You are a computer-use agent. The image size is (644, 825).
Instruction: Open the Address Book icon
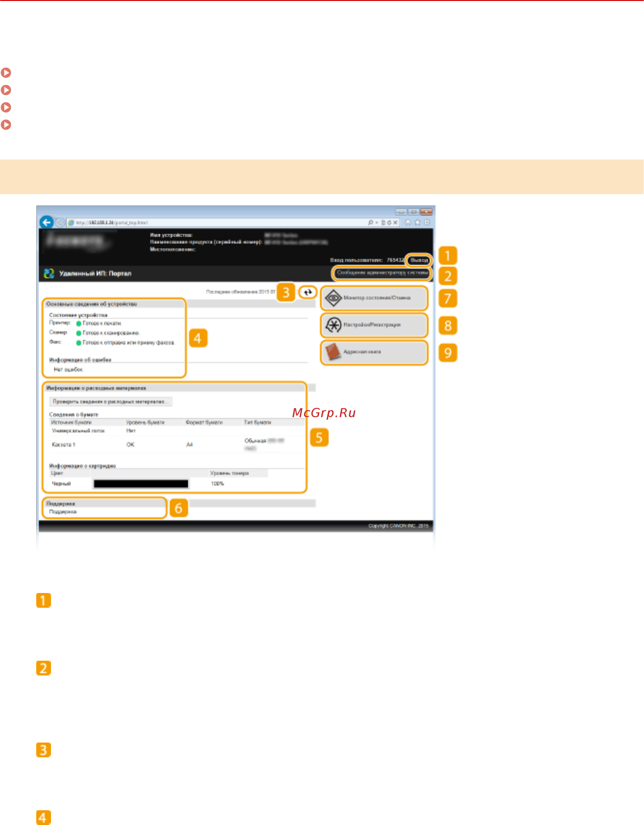(333, 352)
